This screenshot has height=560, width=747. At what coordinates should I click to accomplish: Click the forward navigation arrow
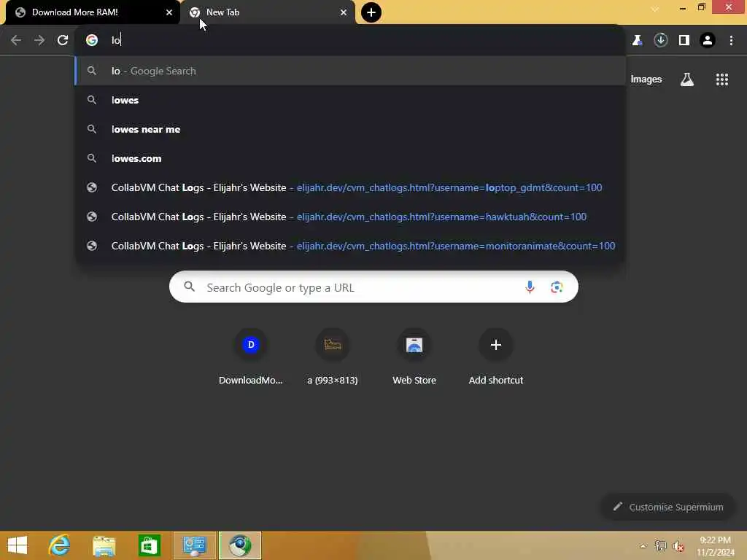(39, 40)
